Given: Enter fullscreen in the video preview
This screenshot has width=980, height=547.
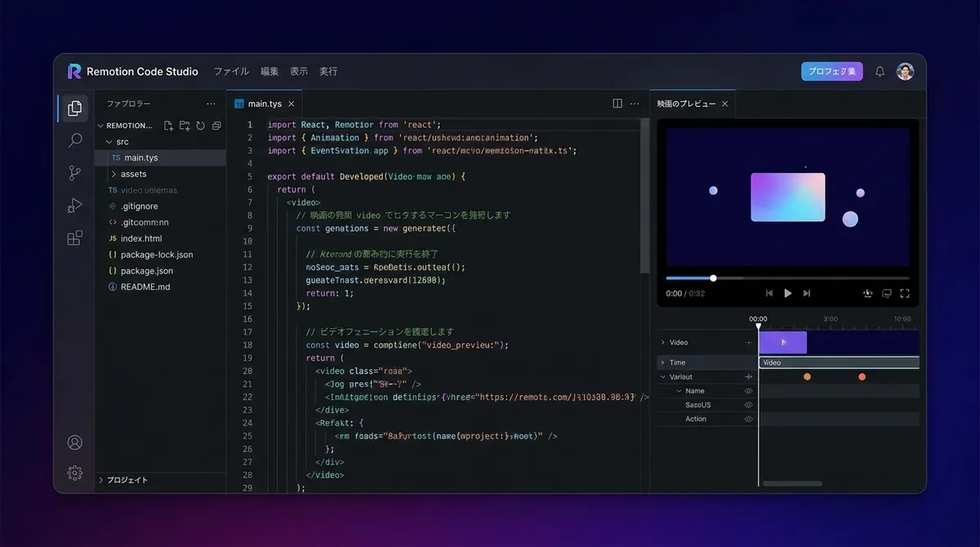Looking at the screenshot, I should (905, 292).
